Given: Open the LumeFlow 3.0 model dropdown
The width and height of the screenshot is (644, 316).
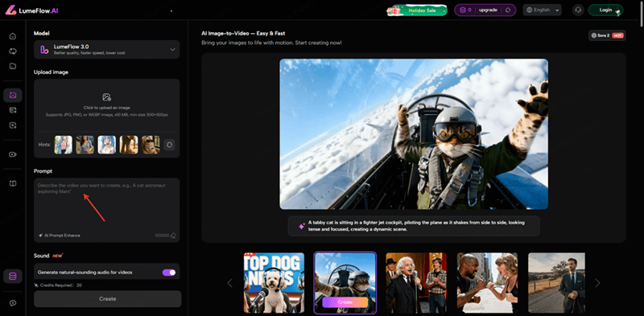Looking at the screenshot, I should [x=107, y=50].
